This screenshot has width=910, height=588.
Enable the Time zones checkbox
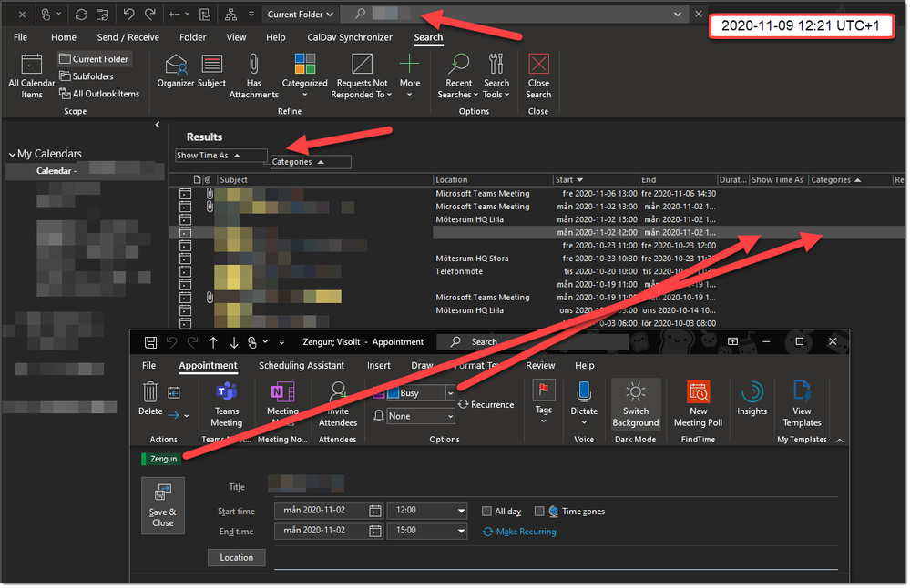pos(539,512)
